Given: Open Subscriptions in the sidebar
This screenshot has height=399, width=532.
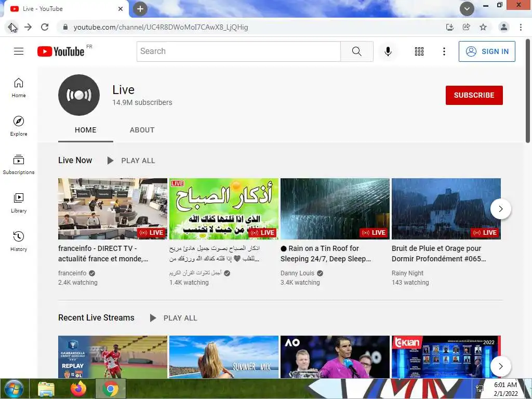Looking at the screenshot, I should tap(19, 165).
